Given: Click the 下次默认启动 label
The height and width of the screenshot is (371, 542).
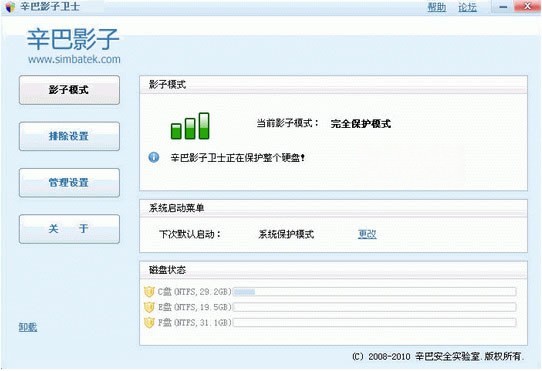Looking at the screenshot, I should tap(190, 234).
